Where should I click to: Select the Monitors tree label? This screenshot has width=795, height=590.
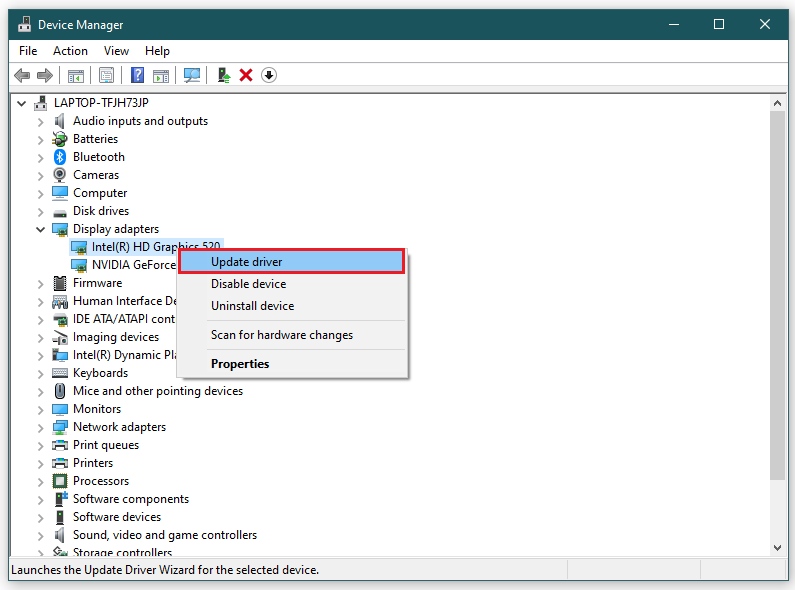(97, 409)
